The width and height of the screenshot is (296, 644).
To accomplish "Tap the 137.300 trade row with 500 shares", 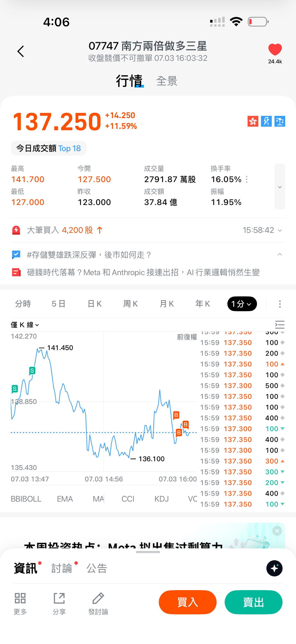I will pos(242,385).
